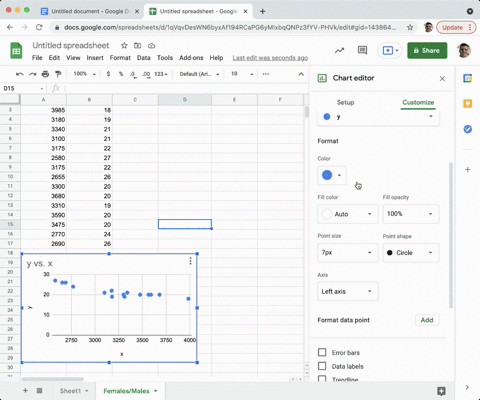Open the number format 123 dropdown
This screenshot has height=400, width=480.
161,74
